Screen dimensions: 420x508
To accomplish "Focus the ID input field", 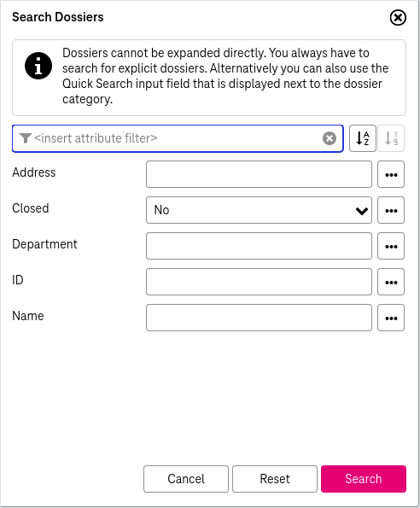I will [259, 282].
